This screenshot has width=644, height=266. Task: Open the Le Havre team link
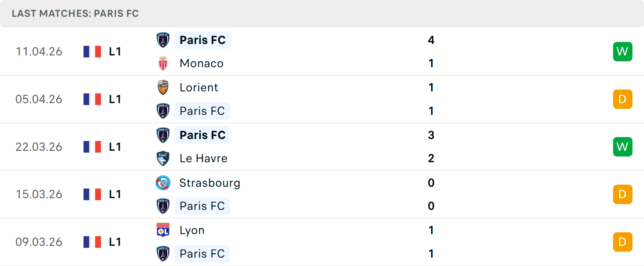(203, 158)
